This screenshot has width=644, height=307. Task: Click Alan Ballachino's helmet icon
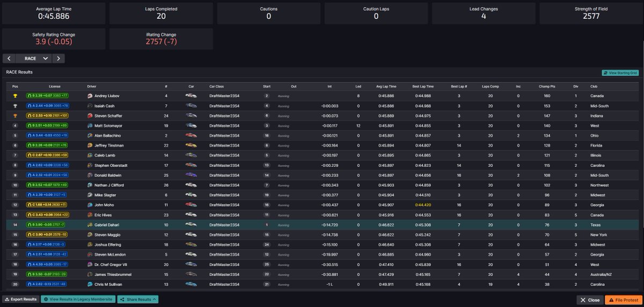(x=90, y=136)
